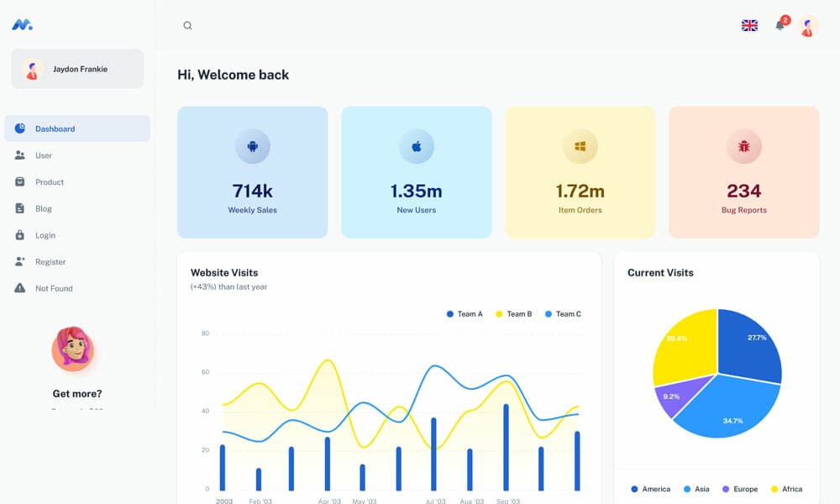Click the Minimal logo in the sidebar

(x=24, y=24)
